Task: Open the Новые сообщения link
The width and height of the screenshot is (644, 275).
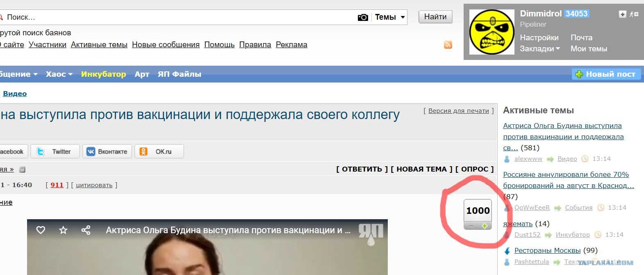Action: pos(166,45)
